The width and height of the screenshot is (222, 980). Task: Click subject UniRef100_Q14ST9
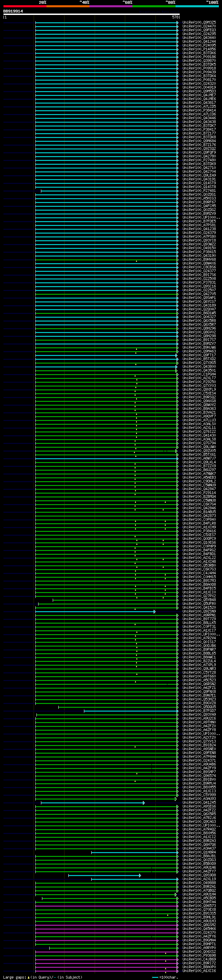point(199,183)
